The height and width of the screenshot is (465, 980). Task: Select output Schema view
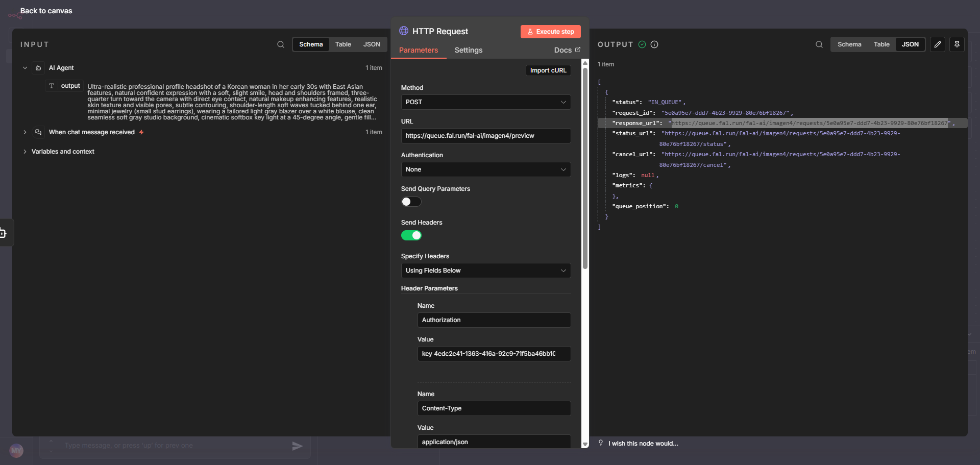tap(849, 44)
